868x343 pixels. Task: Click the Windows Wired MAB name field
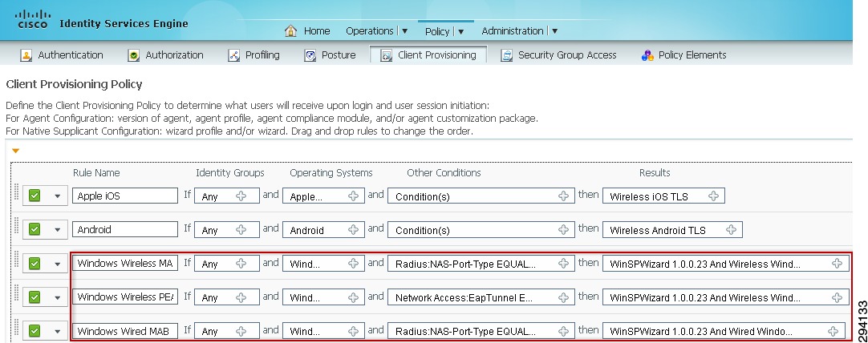(x=125, y=331)
